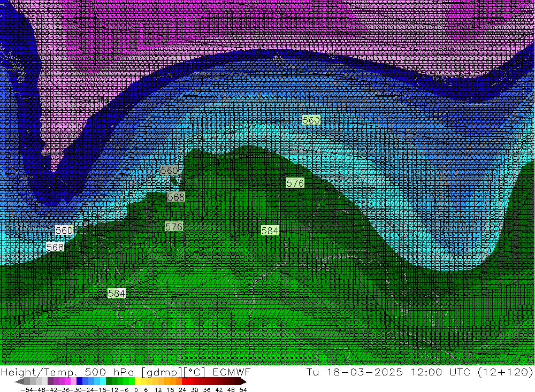The width and height of the screenshot is (535, 392).
Task: Click the 560 contour label beside the 568 white label
Action: [64, 230]
